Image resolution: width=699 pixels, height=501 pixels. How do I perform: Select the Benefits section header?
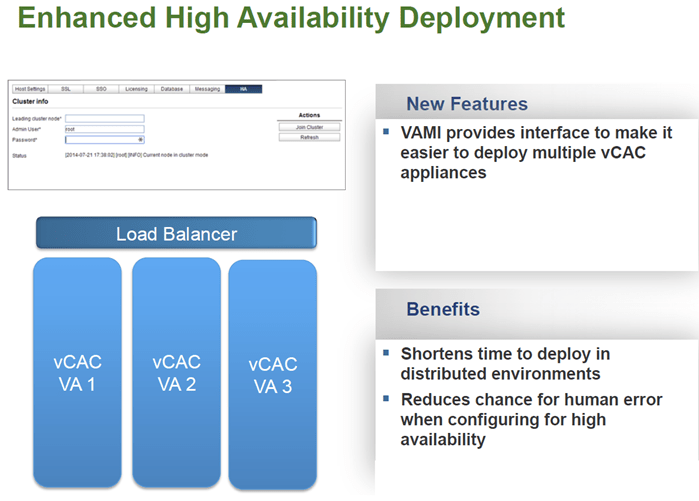tap(442, 309)
